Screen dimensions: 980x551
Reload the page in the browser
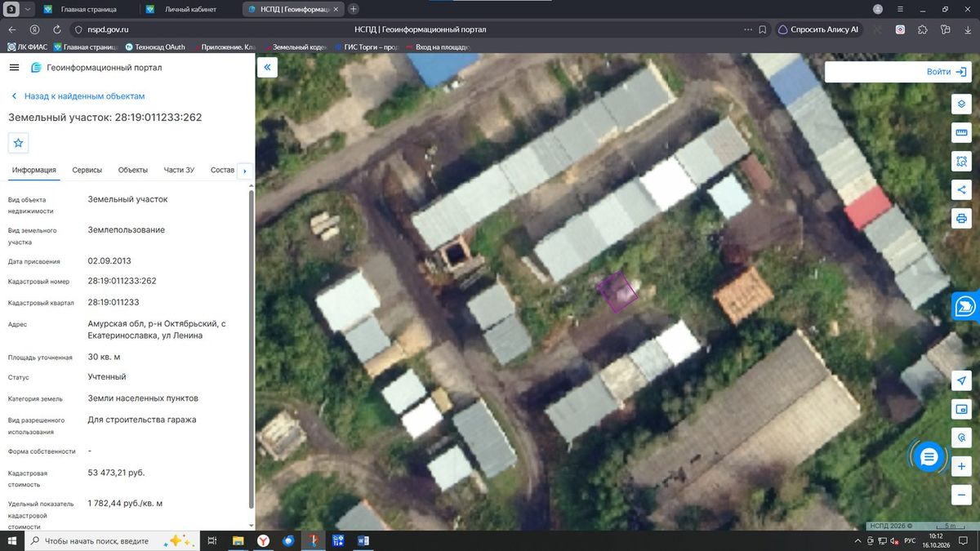tap(56, 29)
